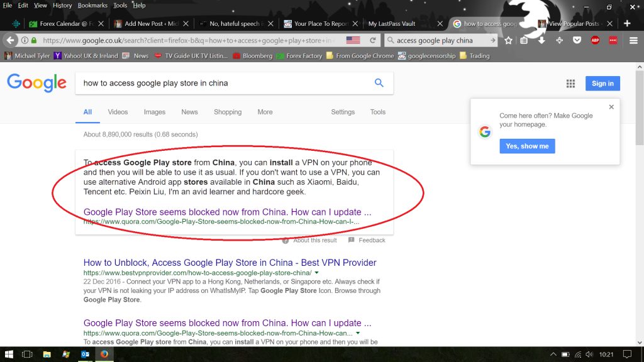Click the Google logo

coord(36,84)
